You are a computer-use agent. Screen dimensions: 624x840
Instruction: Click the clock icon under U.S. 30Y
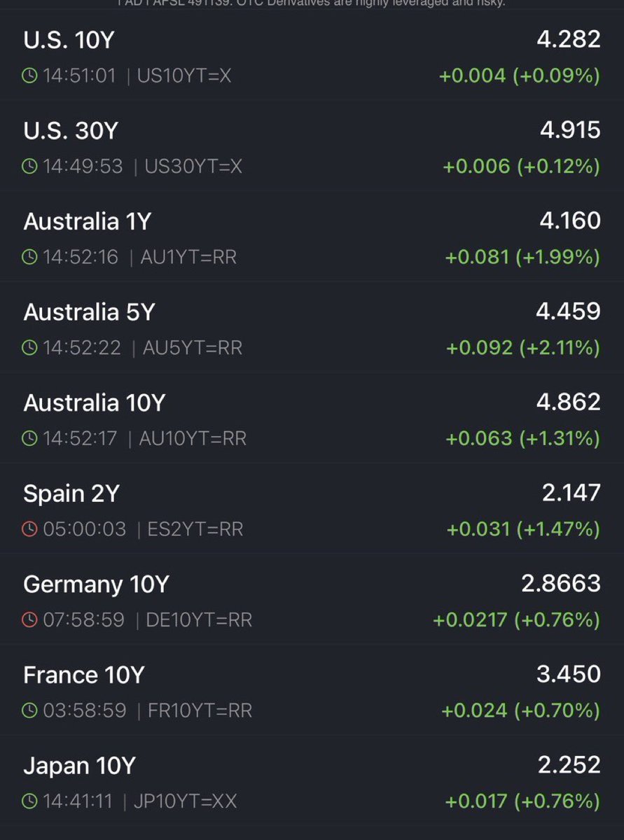(30, 167)
